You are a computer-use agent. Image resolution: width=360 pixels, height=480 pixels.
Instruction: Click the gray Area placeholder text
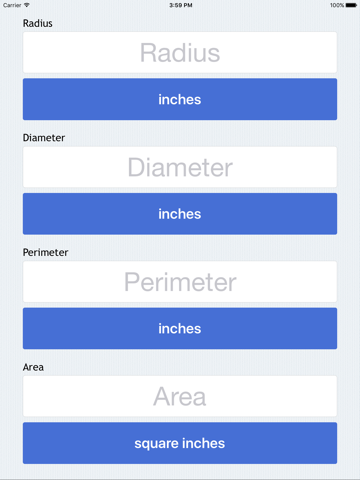tap(180, 397)
